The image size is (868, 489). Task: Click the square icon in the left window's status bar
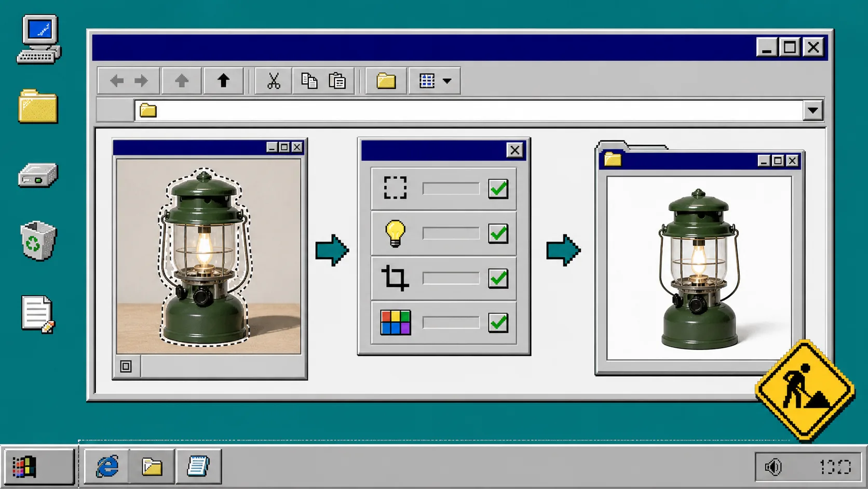126,366
